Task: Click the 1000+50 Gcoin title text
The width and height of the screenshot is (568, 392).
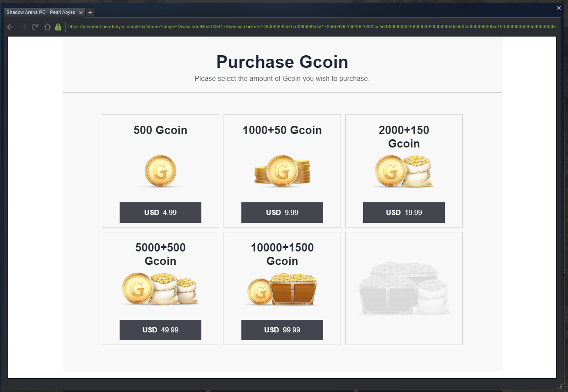Action: click(282, 130)
